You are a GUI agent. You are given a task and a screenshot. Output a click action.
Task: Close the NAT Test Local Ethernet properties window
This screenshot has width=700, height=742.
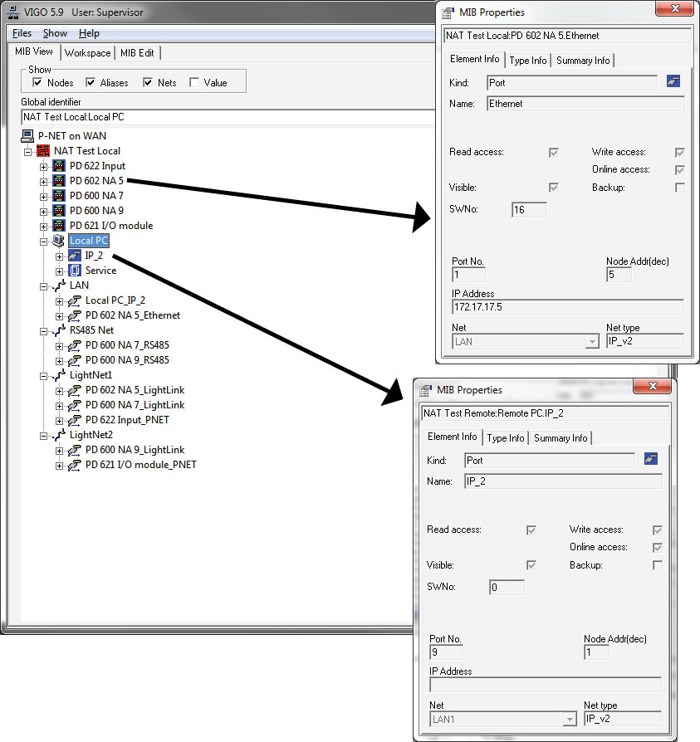pos(675,8)
